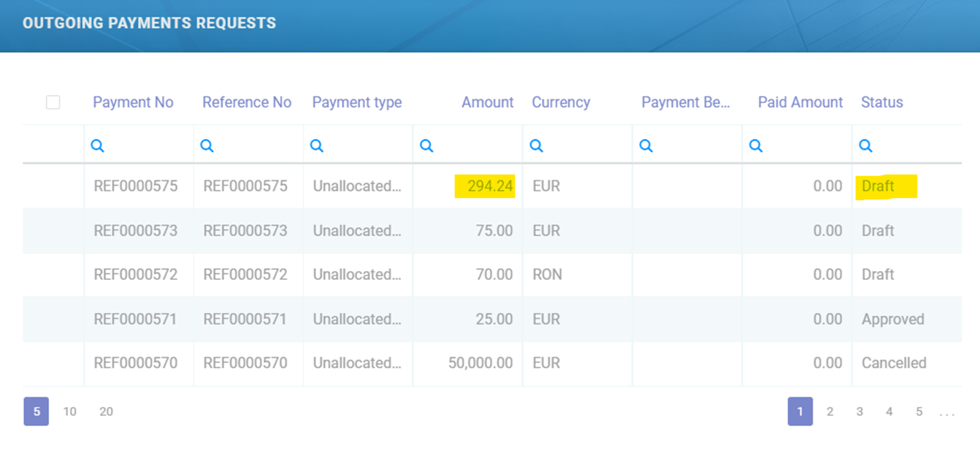This screenshot has height=450, width=980.
Task: Jump to page 5 of results
Action: point(919,411)
